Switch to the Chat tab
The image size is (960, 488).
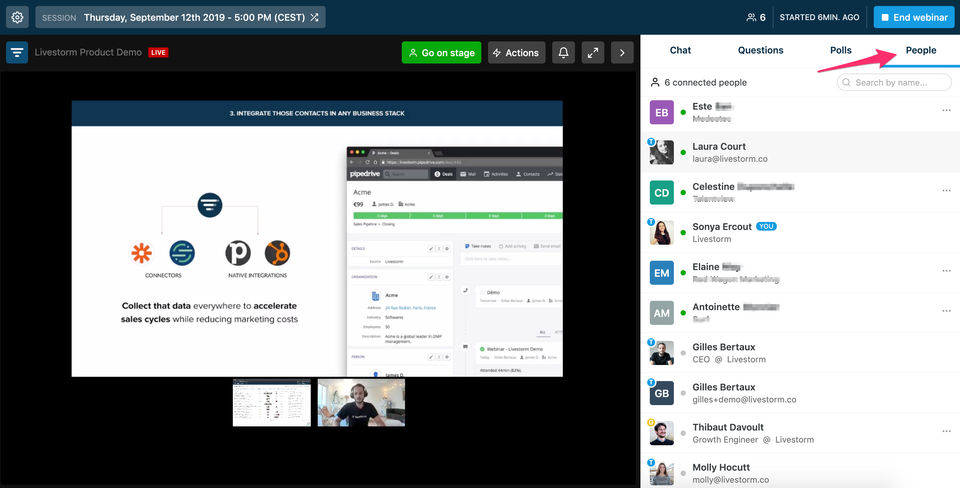(x=680, y=50)
